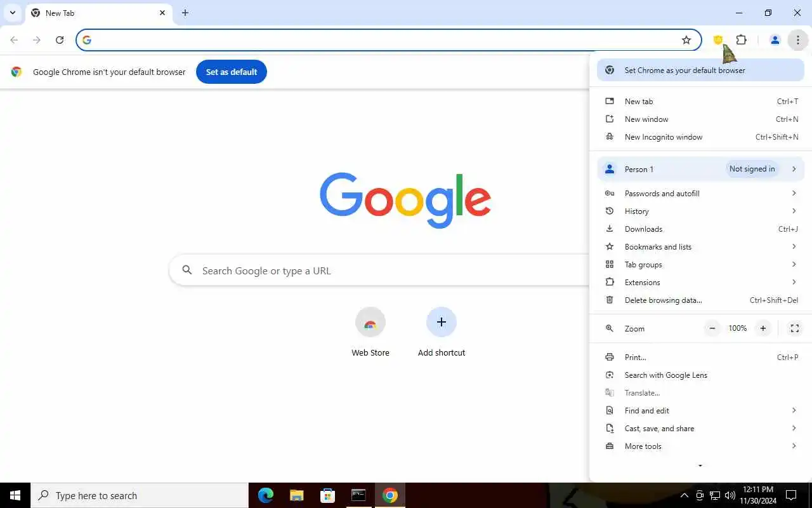
Task: Open the volume speaker tray icon
Action: point(730,495)
